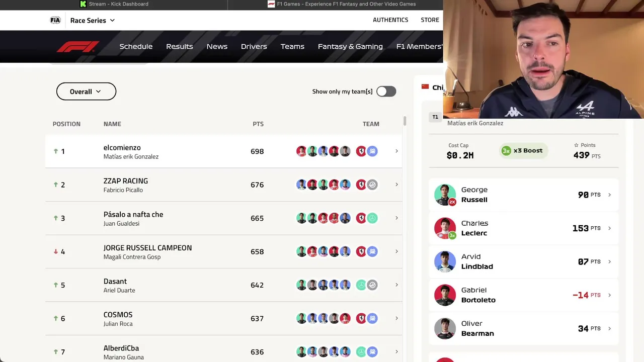Open Oliver Bearman points details chevron
This screenshot has height=362, width=644.
click(x=609, y=328)
